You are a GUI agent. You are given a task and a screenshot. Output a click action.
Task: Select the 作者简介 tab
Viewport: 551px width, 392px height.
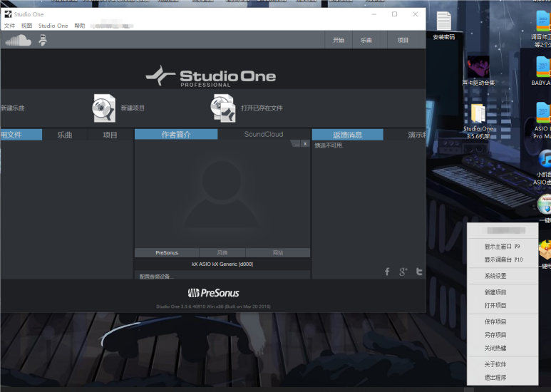176,135
